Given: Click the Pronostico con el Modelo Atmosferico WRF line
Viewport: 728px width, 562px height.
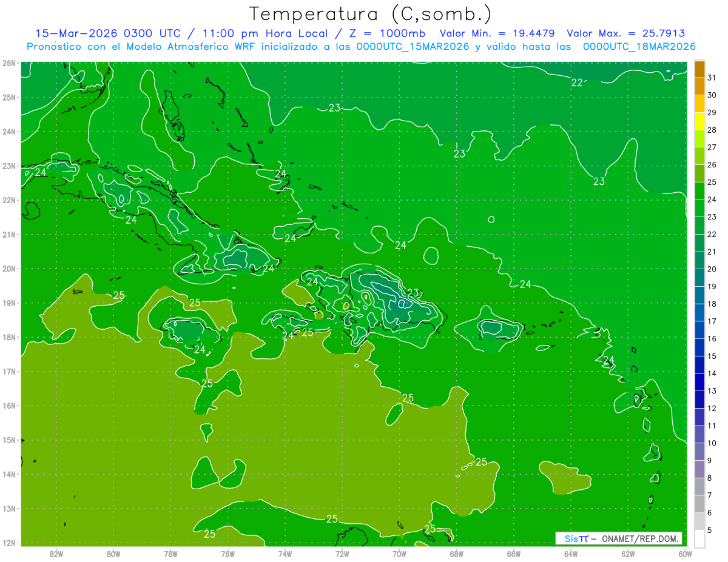Looking at the screenshot, I should 362,47.
